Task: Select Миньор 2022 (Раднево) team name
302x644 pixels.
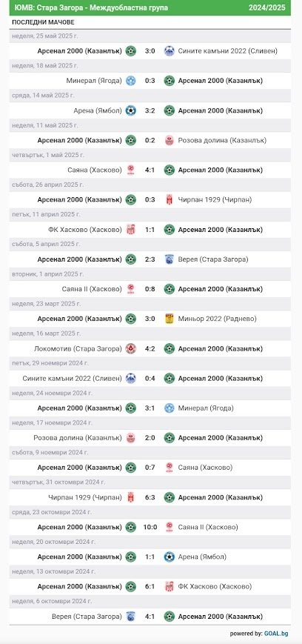Action: coord(217,319)
